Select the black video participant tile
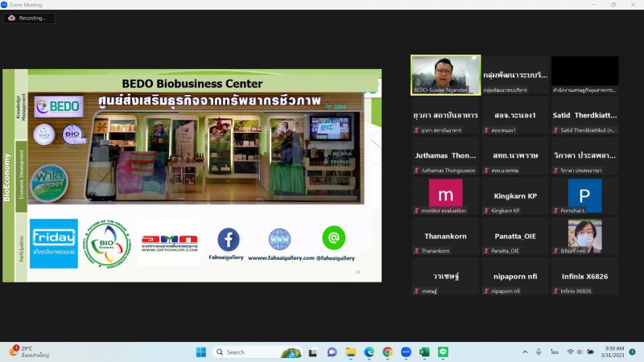The height and width of the screenshot is (362, 644). [585, 75]
